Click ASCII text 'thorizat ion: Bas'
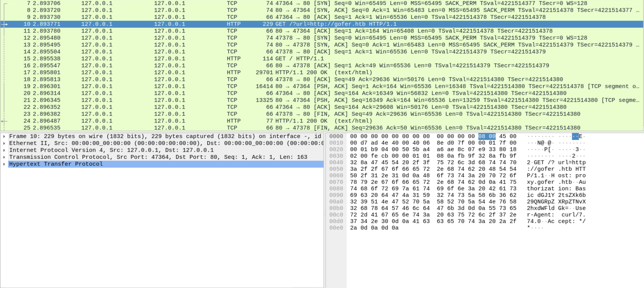This screenshot has height=288, width=644. (556, 189)
